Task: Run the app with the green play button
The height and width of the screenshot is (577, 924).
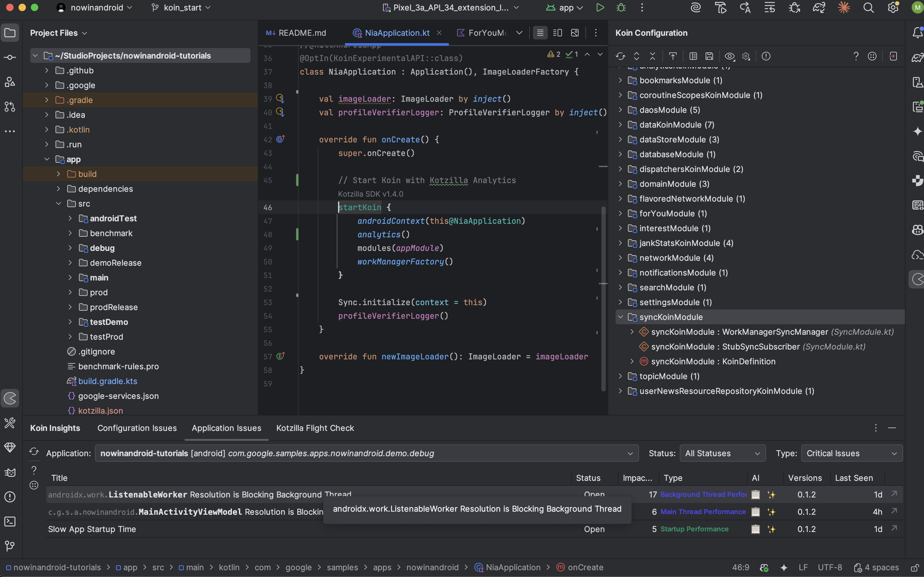Action: [600, 8]
